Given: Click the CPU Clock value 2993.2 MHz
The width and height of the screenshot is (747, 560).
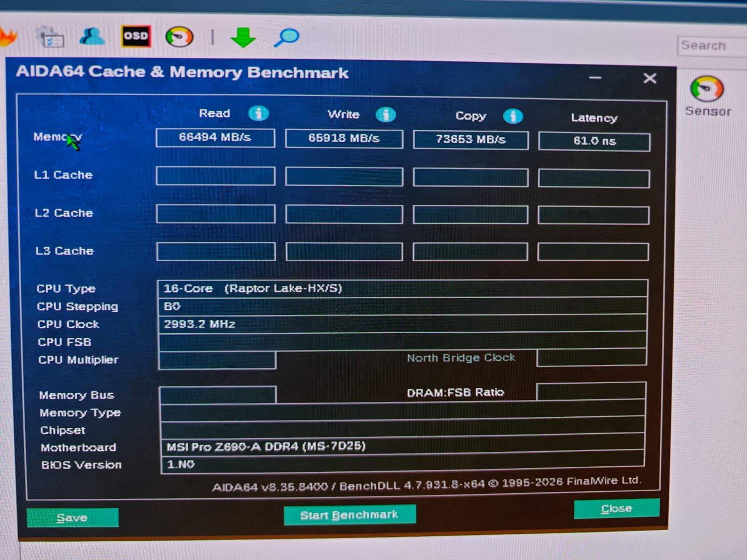Looking at the screenshot, I should [x=402, y=324].
